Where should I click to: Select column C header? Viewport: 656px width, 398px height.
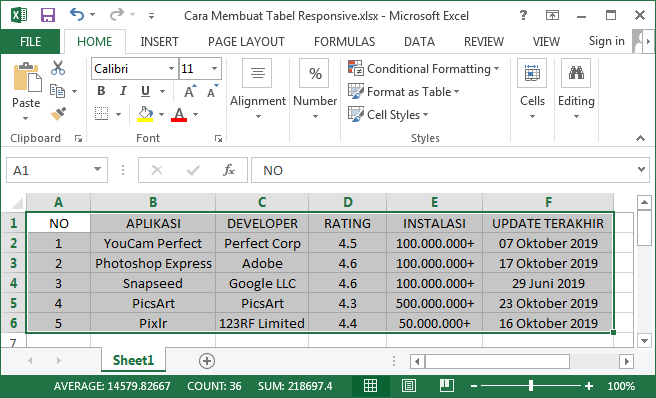point(262,202)
